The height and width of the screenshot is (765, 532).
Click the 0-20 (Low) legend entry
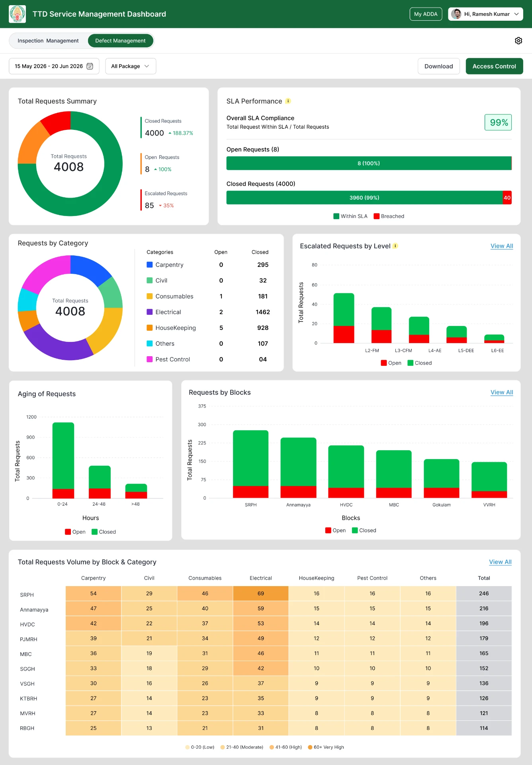pyautogui.click(x=199, y=747)
